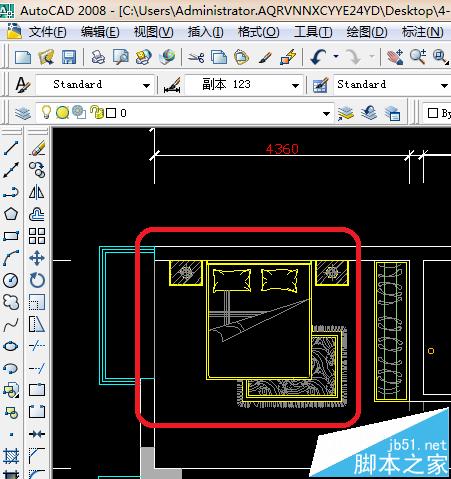This screenshot has width=451, height=479.
Task: Activate the Arc tool
Action: pos(11,258)
